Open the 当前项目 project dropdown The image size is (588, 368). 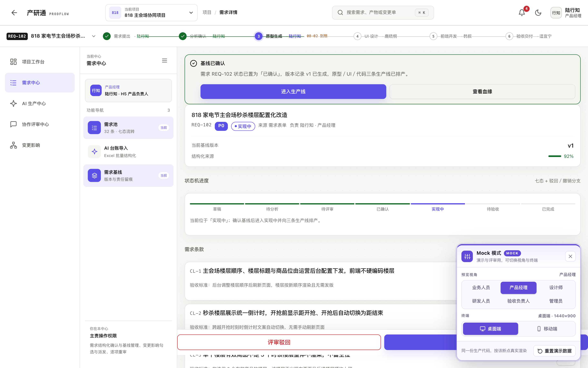(x=151, y=13)
